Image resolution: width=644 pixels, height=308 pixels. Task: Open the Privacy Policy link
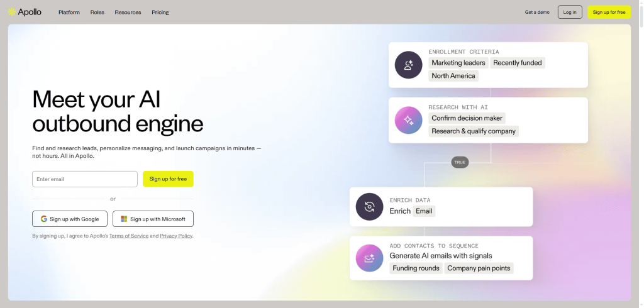(176, 236)
